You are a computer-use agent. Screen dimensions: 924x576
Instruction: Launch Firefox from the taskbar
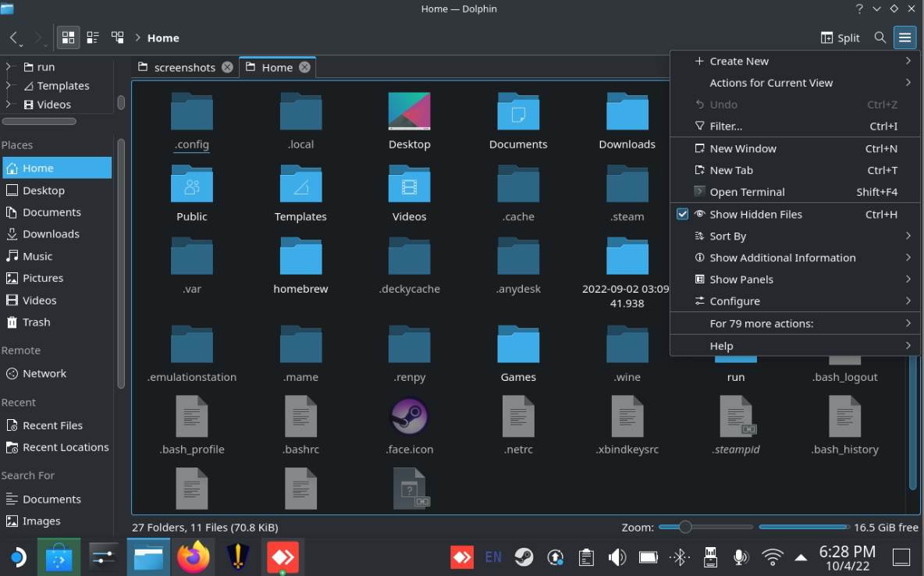[193, 557]
